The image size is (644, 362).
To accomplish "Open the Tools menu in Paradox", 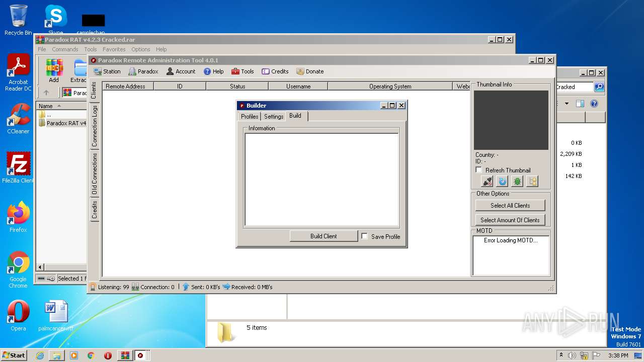I will click(243, 71).
